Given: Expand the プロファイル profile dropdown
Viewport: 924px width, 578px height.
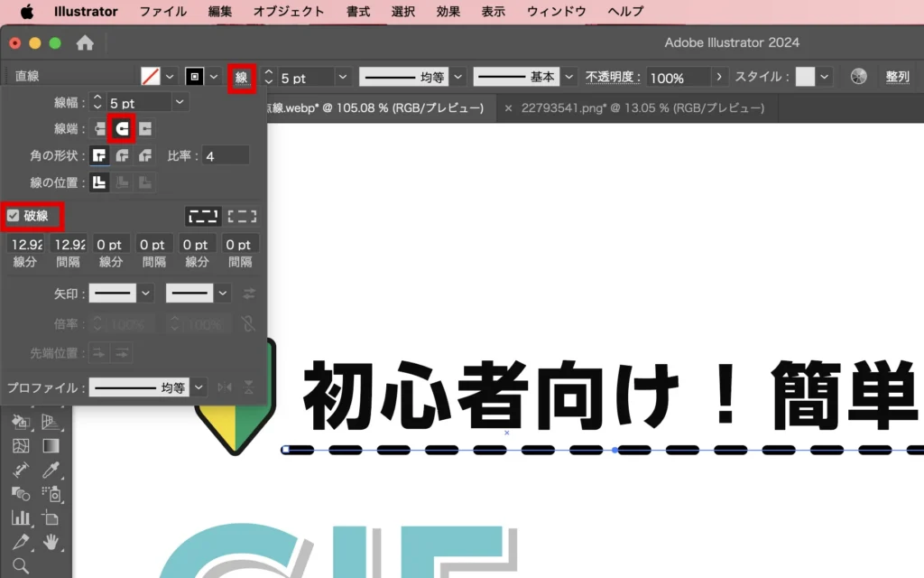Looking at the screenshot, I should coord(199,387).
